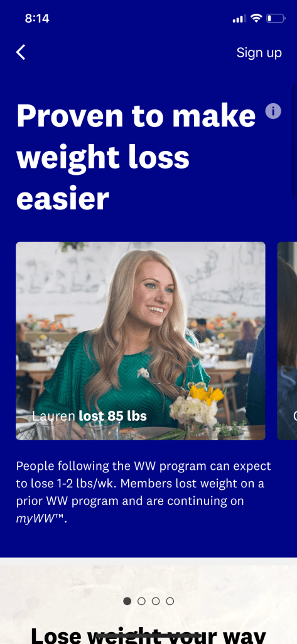
Task: Go back using the left chevron arrow
Action: tap(21, 53)
